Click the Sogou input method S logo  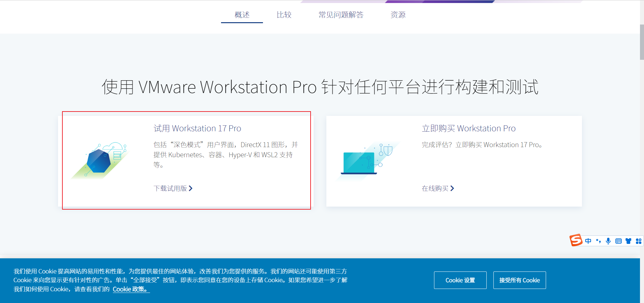[576, 240]
